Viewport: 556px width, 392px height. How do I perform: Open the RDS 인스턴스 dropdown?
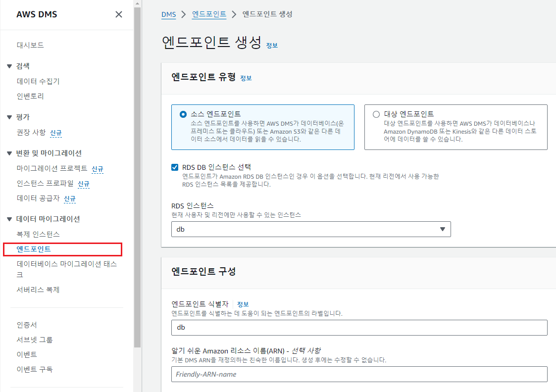point(311,229)
